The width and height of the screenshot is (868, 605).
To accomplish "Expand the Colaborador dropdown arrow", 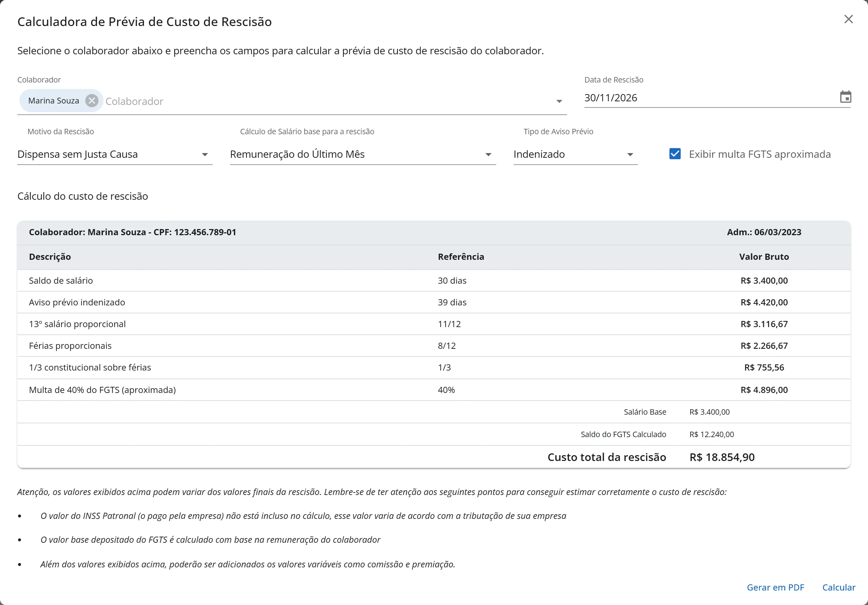I will coord(559,101).
